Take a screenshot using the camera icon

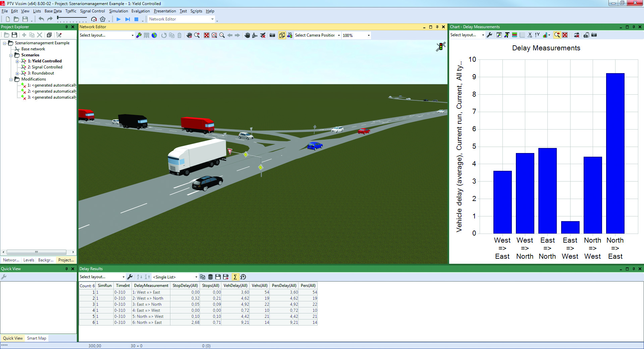pos(272,35)
